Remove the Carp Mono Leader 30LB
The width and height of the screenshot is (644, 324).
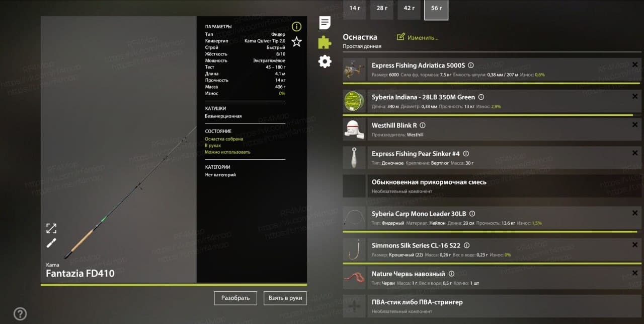click(x=635, y=213)
